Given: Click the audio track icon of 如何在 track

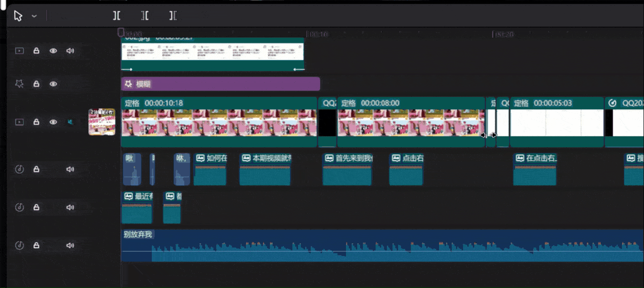Looking at the screenshot, I should 19,169.
